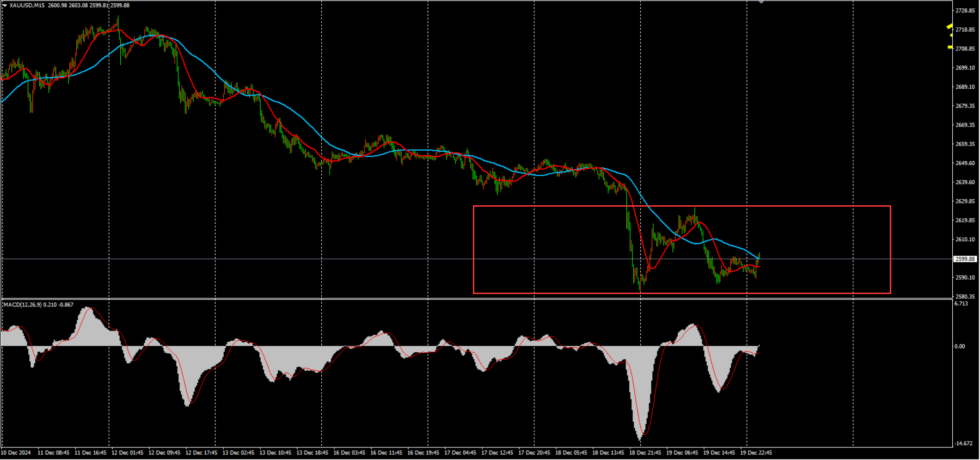Click the 0.00 MACD zero level value
The image size is (980, 460).
[960, 346]
